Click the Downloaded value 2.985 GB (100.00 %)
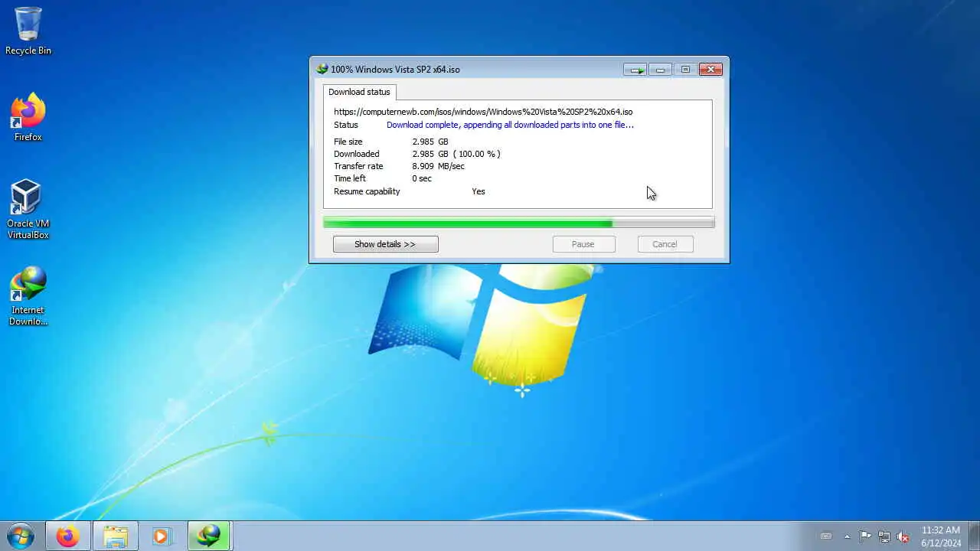Screen dimensions: 980x551 pyautogui.click(x=456, y=154)
